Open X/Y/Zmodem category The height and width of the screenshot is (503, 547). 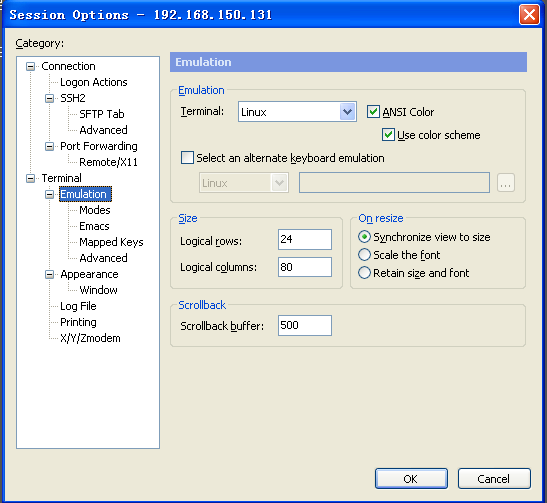tap(90, 338)
